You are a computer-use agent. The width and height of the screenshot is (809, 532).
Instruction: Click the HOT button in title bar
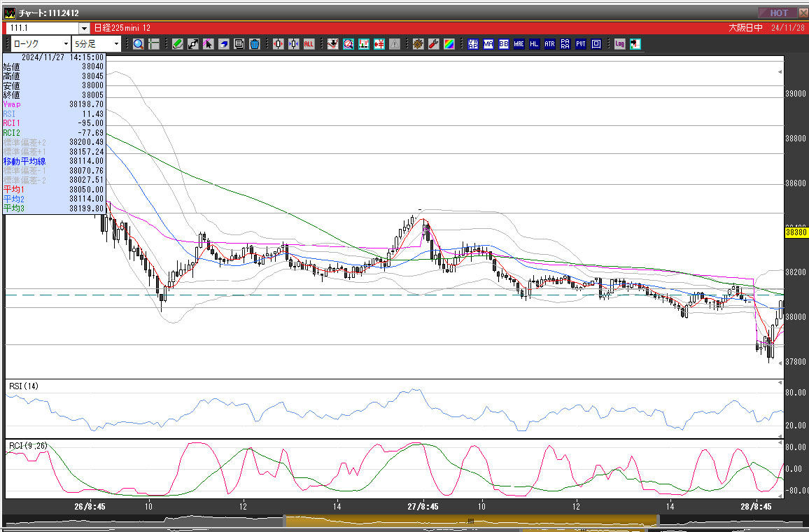click(x=778, y=13)
